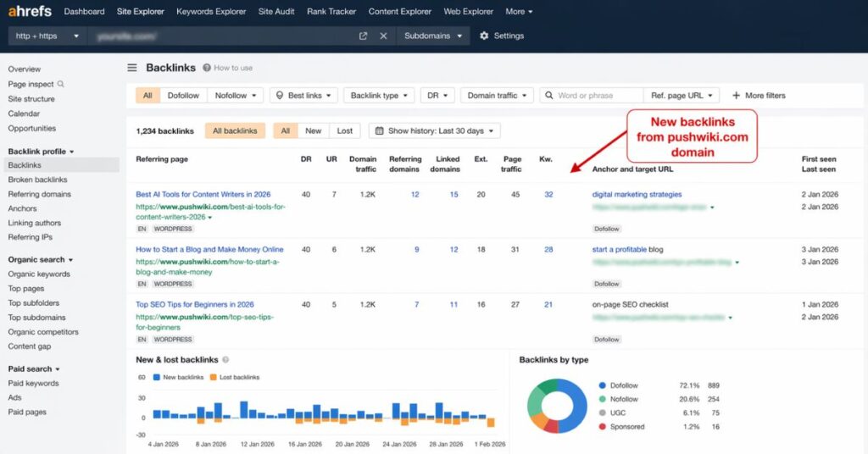Collapse the Organic search section
Viewport: 868px width, 454px height.
[41, 260]
